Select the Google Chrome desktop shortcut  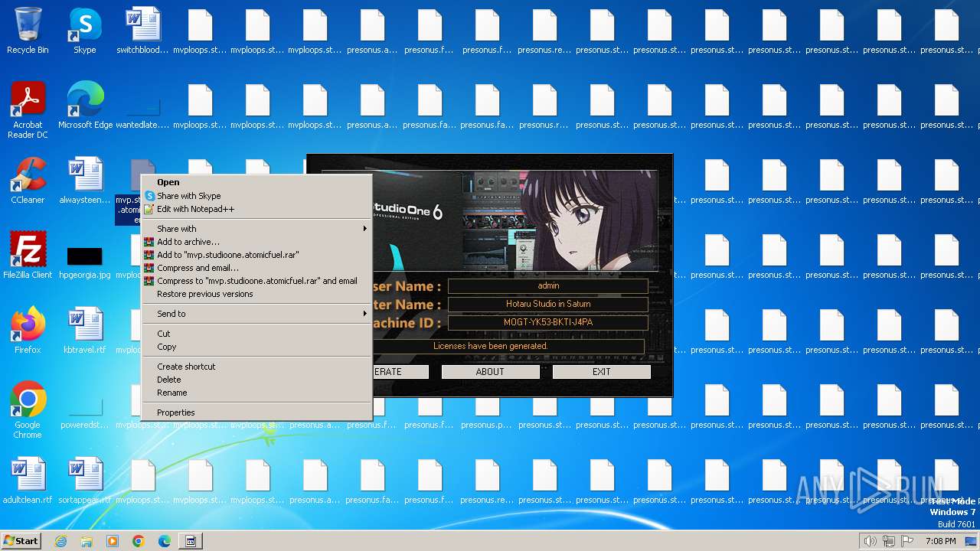(x=28, y=410)
